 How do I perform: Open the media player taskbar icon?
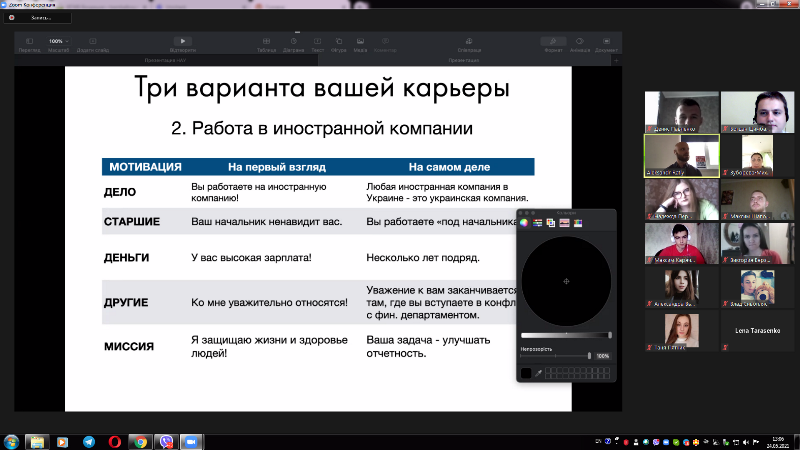[x=62, y=442]
